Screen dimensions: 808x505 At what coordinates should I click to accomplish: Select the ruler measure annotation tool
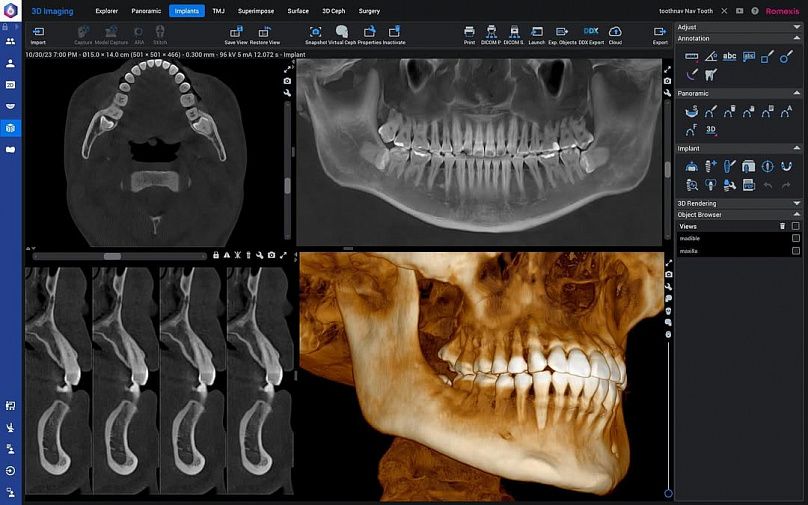pyautogui.click(x=692, y=57)
